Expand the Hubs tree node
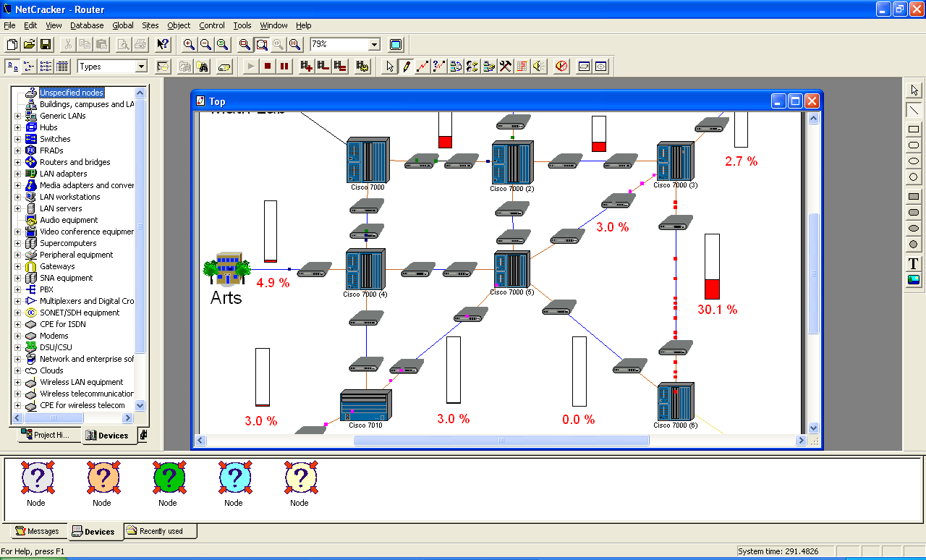926x560 pixels. [x=18, y=127]
